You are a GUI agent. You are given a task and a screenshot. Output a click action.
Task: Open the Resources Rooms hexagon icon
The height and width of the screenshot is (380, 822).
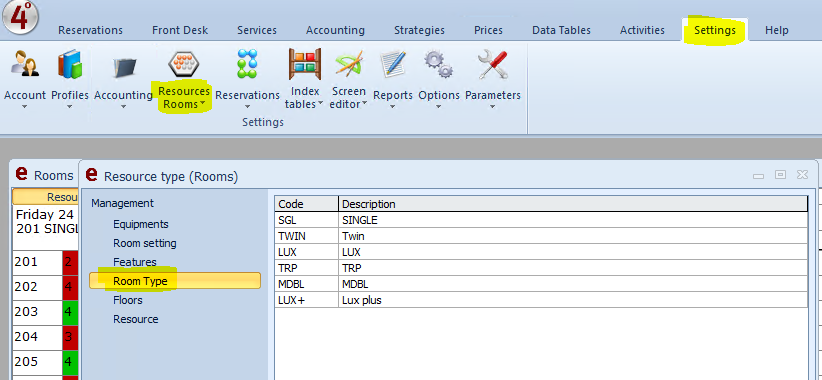(183, 64)
